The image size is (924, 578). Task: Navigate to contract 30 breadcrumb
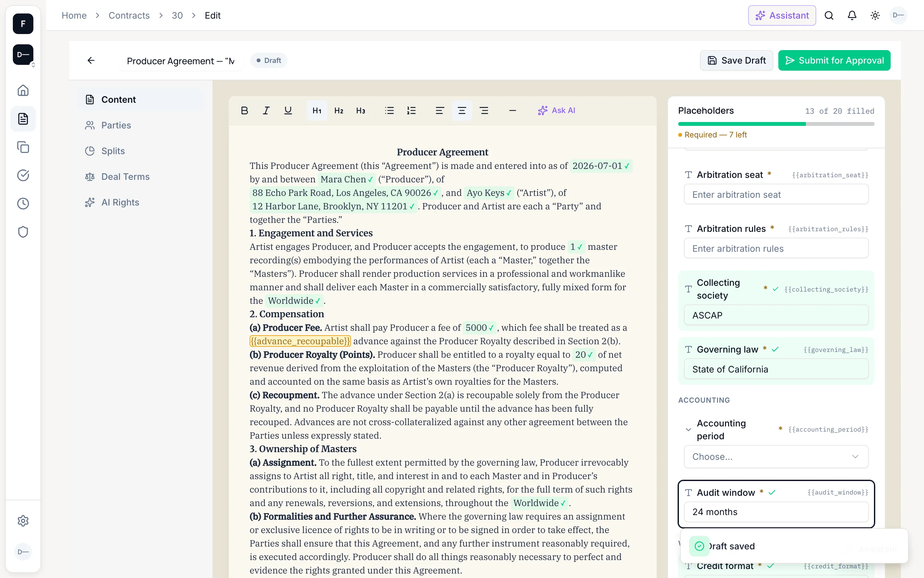pyautogui.click(x=177, y=15)
